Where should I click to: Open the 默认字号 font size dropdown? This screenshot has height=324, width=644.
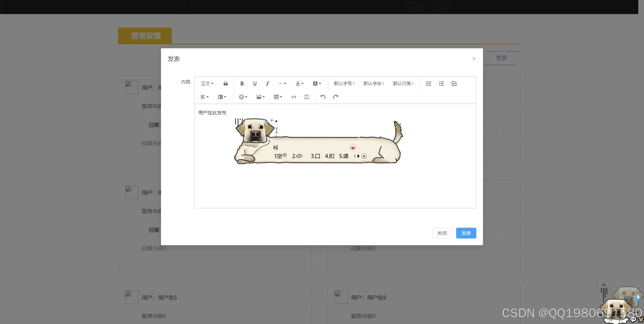pos(344,84)
